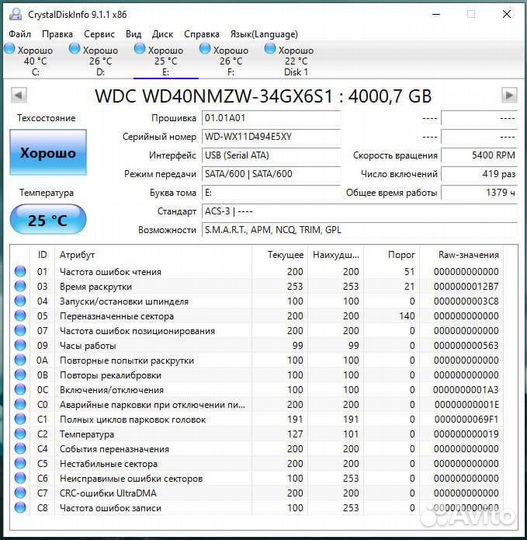Screen dimensions: 527x540
Task: Select Запуски/остановки шпинделя row text
Action: (124, 301)
